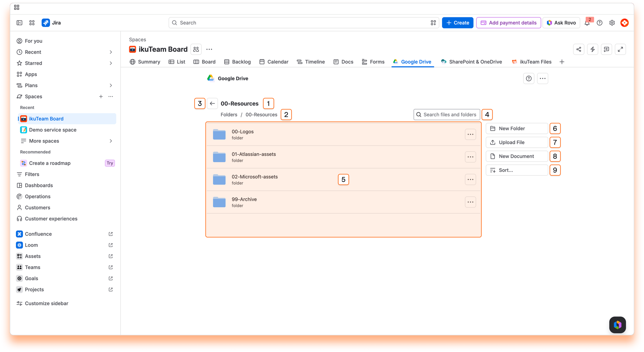Enter full screen with the expand icon
Screen dimensions: 644x352
tap(620, 49)
